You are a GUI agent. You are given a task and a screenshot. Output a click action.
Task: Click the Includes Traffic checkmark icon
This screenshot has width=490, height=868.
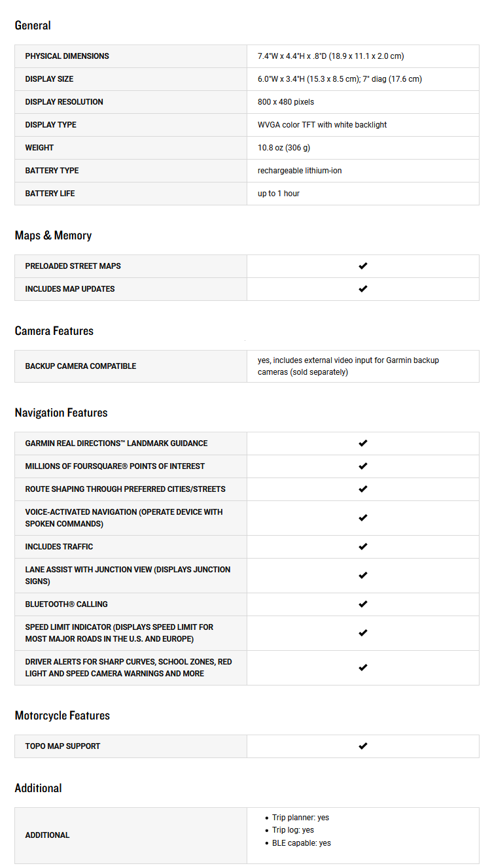point(363,547)
